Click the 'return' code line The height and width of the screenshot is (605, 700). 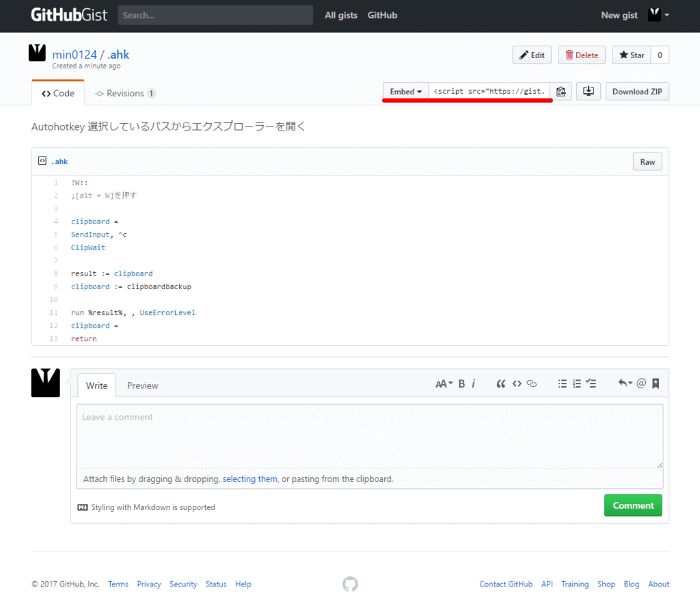click(x=83, y=338)
